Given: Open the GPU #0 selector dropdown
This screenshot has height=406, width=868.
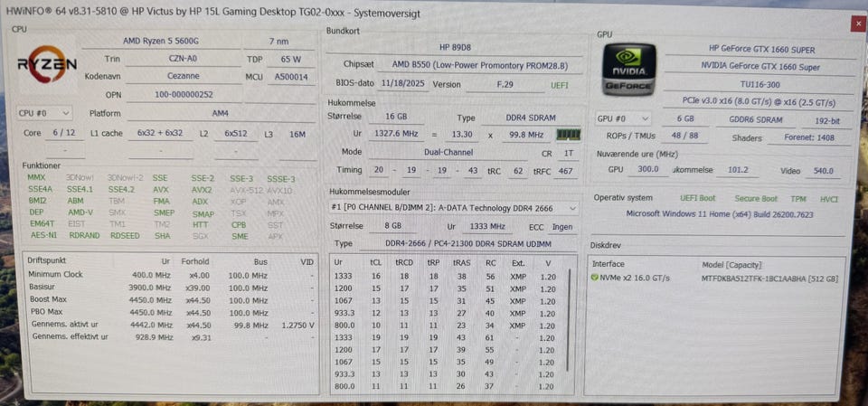Looking at the screenshot, I should point(623,119).
